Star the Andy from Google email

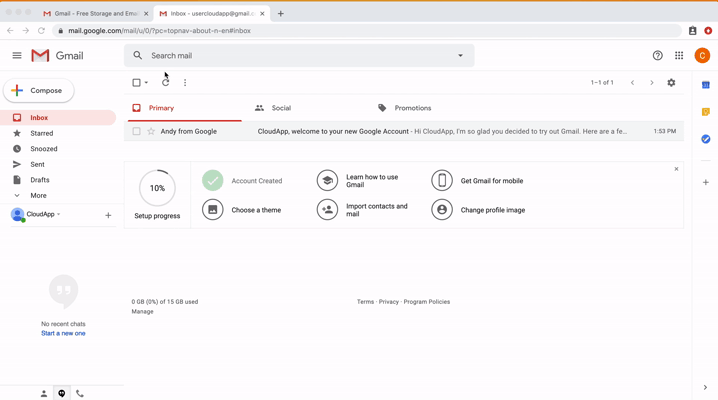click(x=151, y=131)
